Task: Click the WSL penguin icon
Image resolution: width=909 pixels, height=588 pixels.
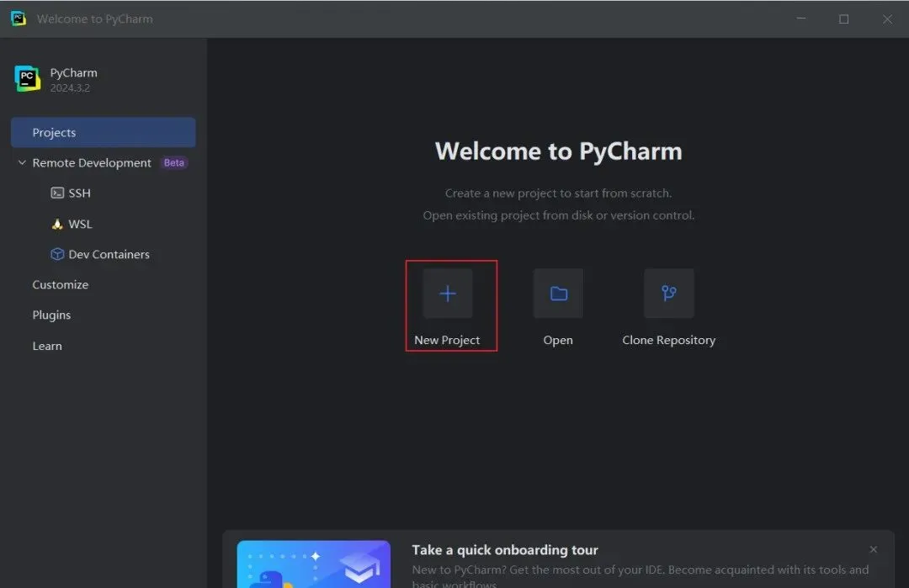Action: [x=57, y=225]
